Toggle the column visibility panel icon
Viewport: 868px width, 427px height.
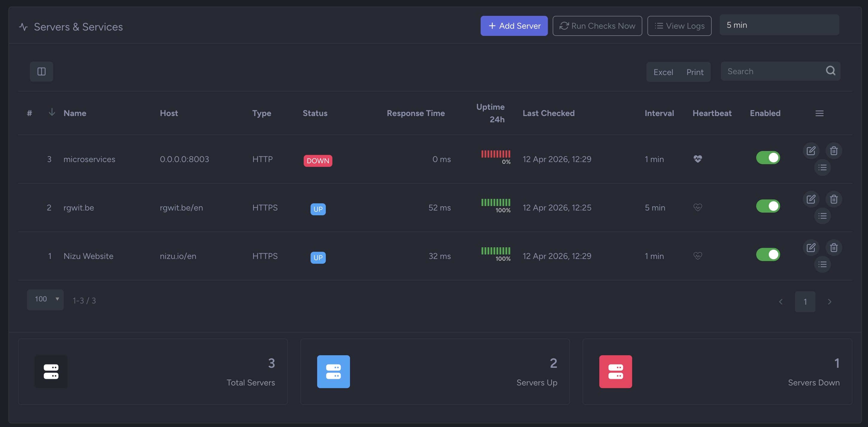pyautogui.click(x=42, y=71)
